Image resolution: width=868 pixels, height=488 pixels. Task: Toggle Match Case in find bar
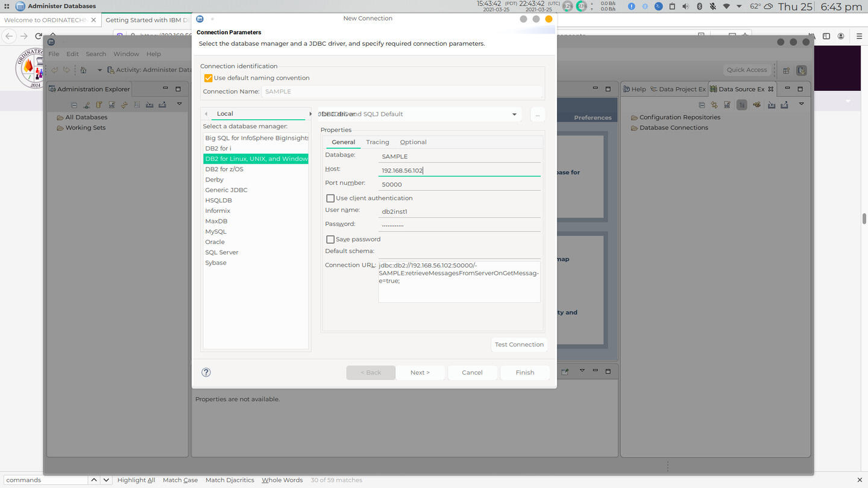click(180, 480)
